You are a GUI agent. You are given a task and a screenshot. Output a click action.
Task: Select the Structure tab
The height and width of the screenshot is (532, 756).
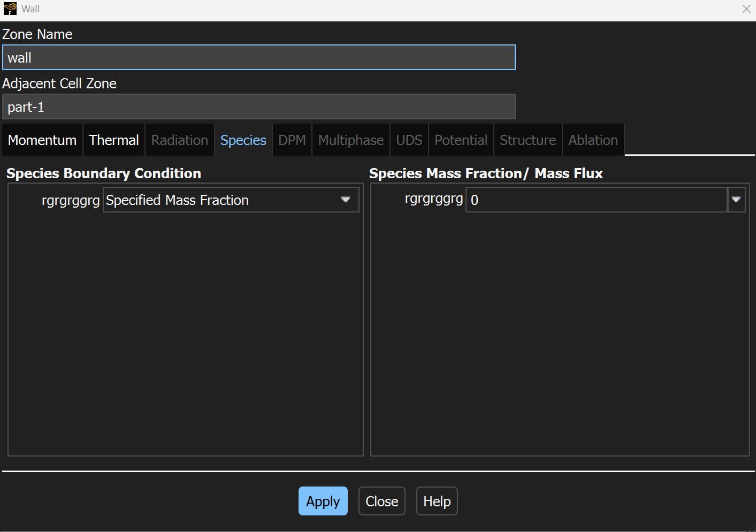tap(528, 140)
